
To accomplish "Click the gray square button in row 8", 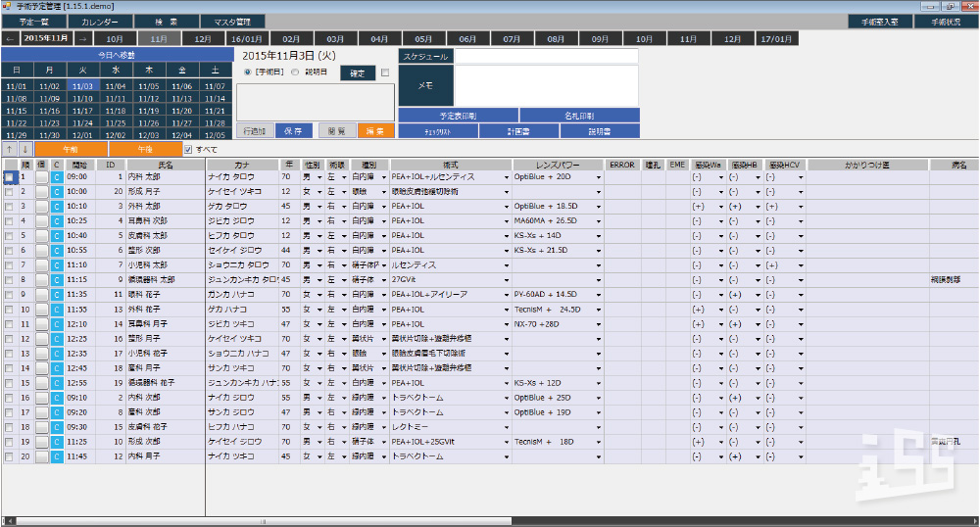I will click(x=42, y=280).
